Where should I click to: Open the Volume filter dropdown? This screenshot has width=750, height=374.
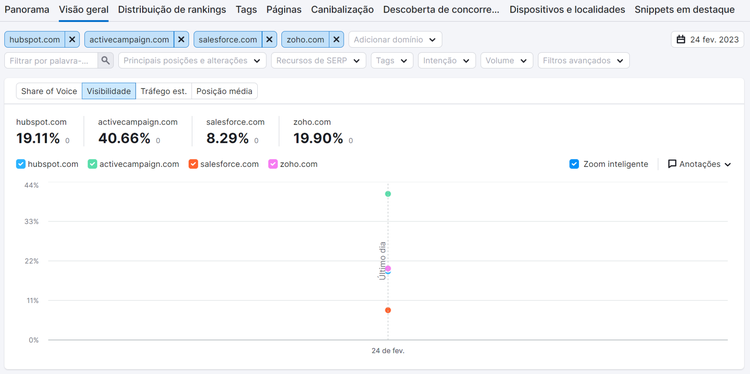tap(507, 61)
